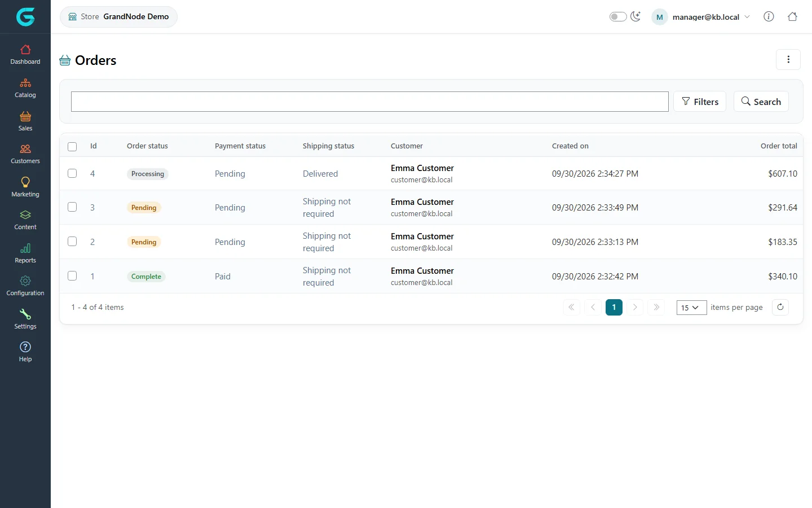812x508 pixels.
Task: Click the Complete status badge
Action: point(146,277)
